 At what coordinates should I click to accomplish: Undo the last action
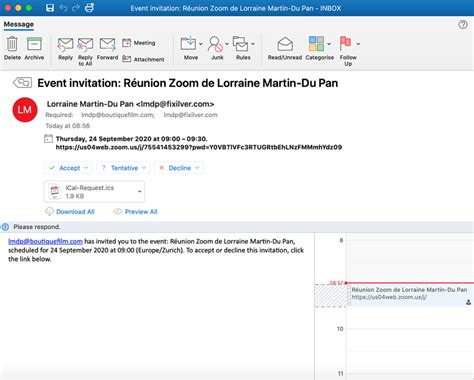63,8
